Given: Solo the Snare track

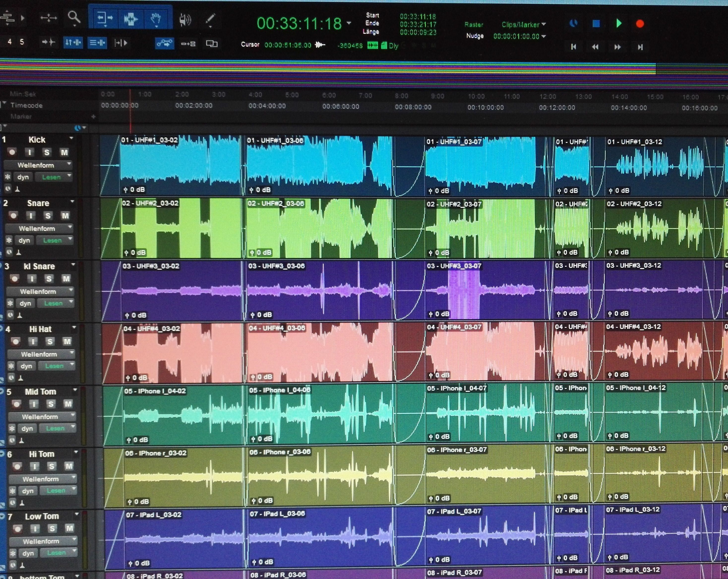Looking at the screenshot, I should [x=48, y=216].
